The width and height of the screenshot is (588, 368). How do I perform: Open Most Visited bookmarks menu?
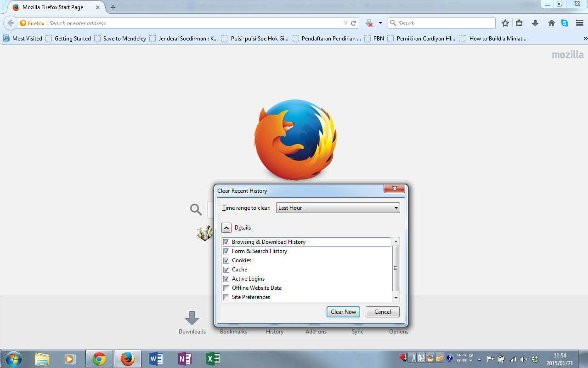23,39
